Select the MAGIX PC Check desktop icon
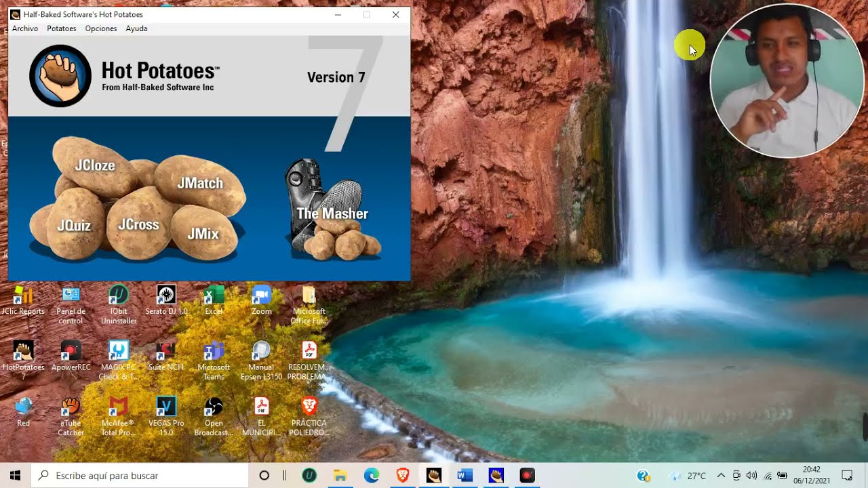The image size is (868, 488). (x=119, y=360)
